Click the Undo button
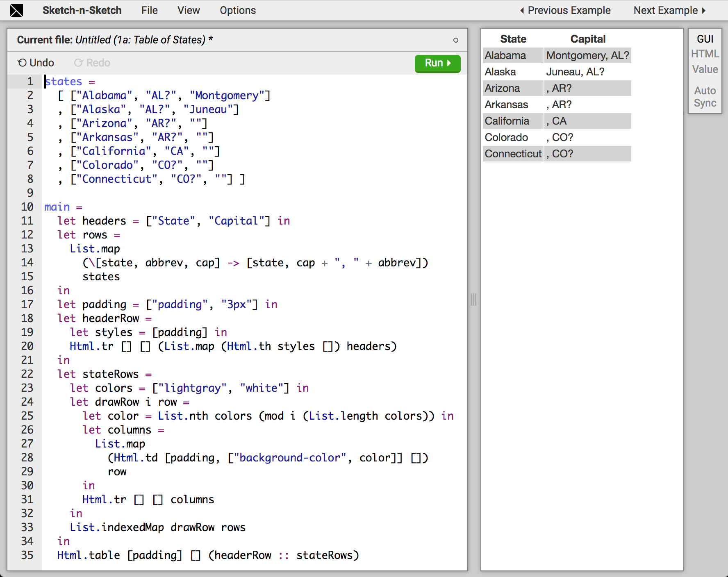Viewport: 728px width, 577px height. [x=36, y=63]
